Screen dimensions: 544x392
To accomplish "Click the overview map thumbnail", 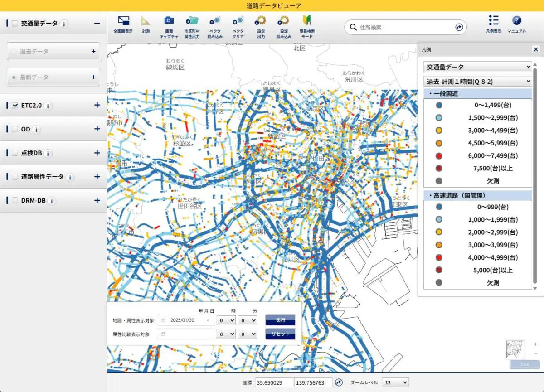I will [x=515, y=349].
